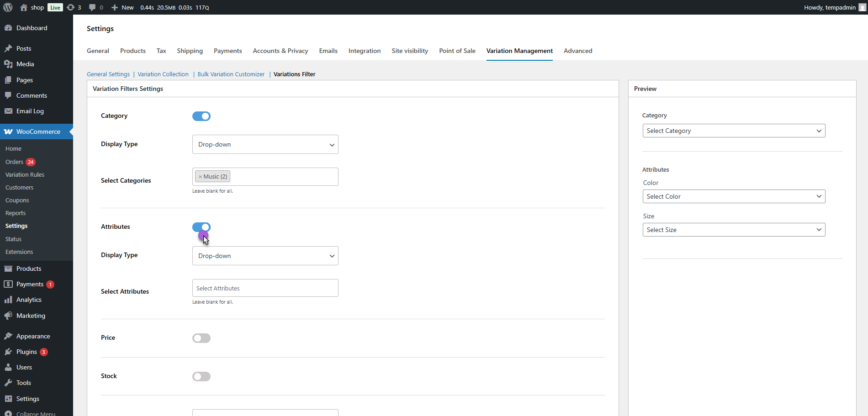Enable the Price filter toggle
The image size is (868, 416).
point(201,338)
